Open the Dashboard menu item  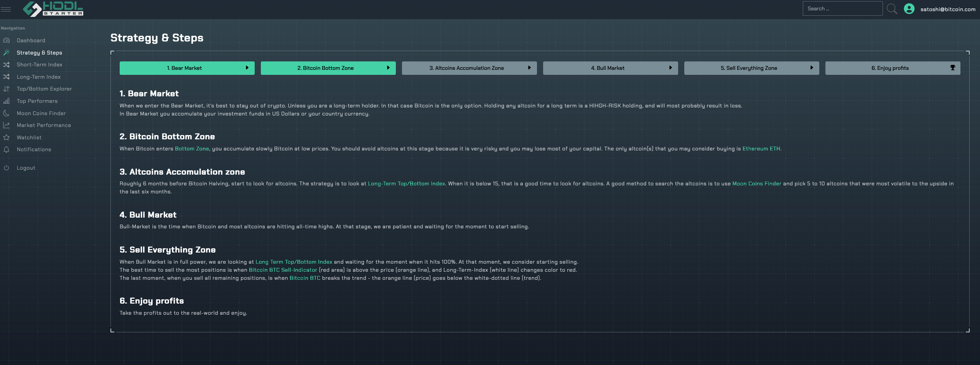pyautogui.click(x=31, y=40)
